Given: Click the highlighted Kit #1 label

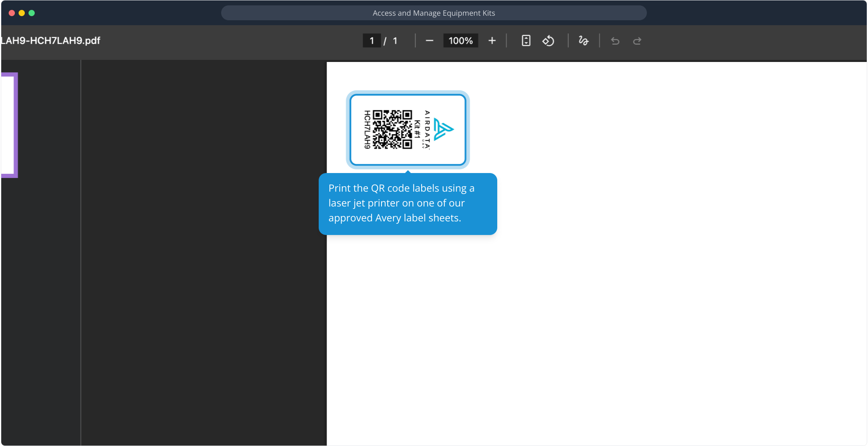Looking at the screenshot, I should pyautogui.click(x=417, y=129).
